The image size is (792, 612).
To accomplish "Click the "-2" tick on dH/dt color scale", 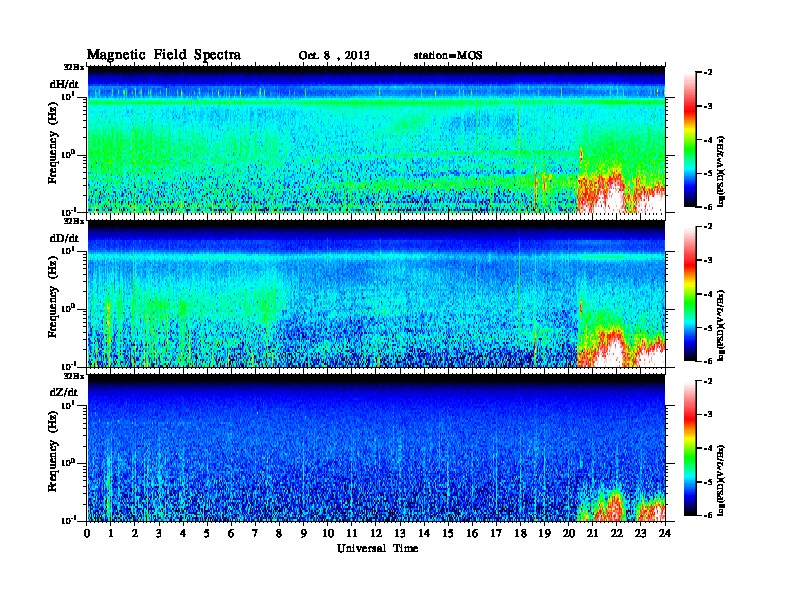I will pyautogui.click(x=708, y=73).
